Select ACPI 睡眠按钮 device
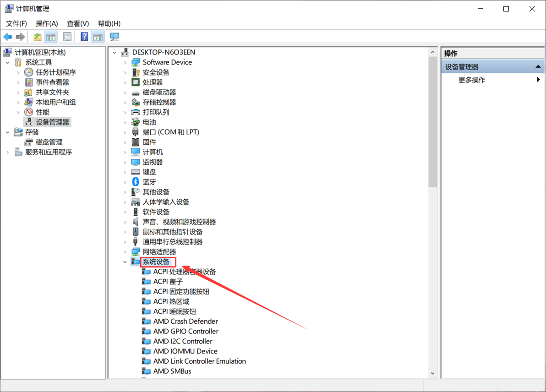The height and width of the screenshot is (392, 546). pos(175,311)
